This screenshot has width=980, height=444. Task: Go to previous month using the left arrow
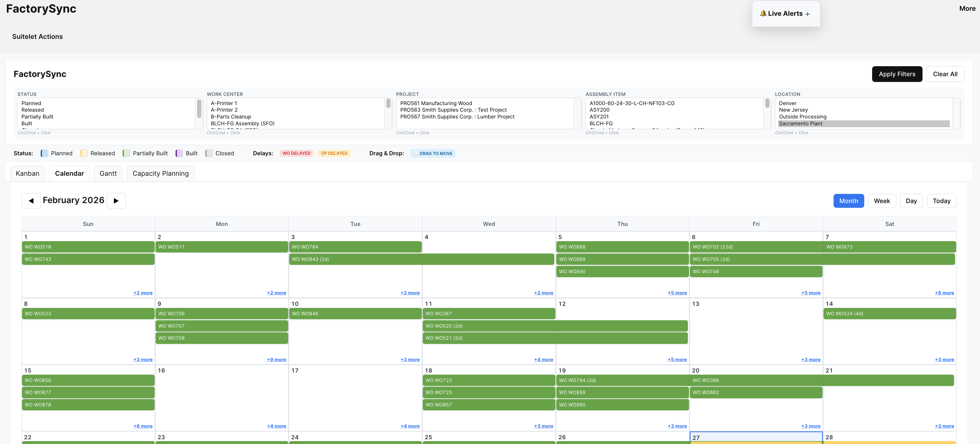tap(31, 201)
